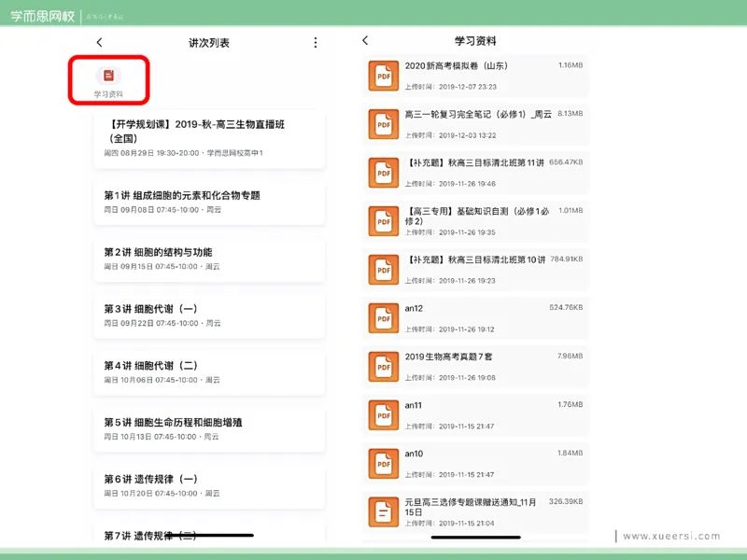Click PDF icon of 2020新高考模拟卷（山东）
This screenshot has height=560, width=747.
[384, 76]
